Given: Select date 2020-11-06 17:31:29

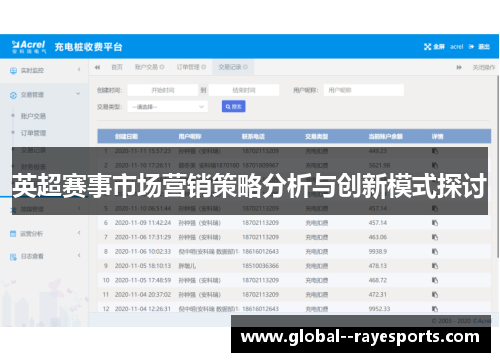Looking at the screenshot, I should click(143, 237).
